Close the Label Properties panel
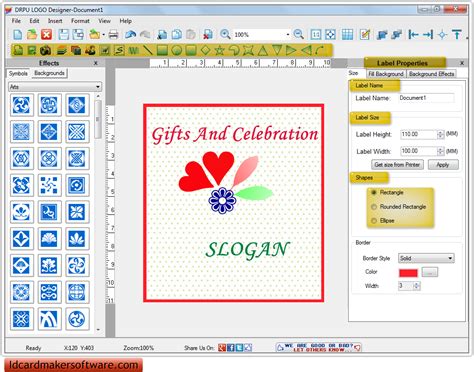 coord(462,63)
